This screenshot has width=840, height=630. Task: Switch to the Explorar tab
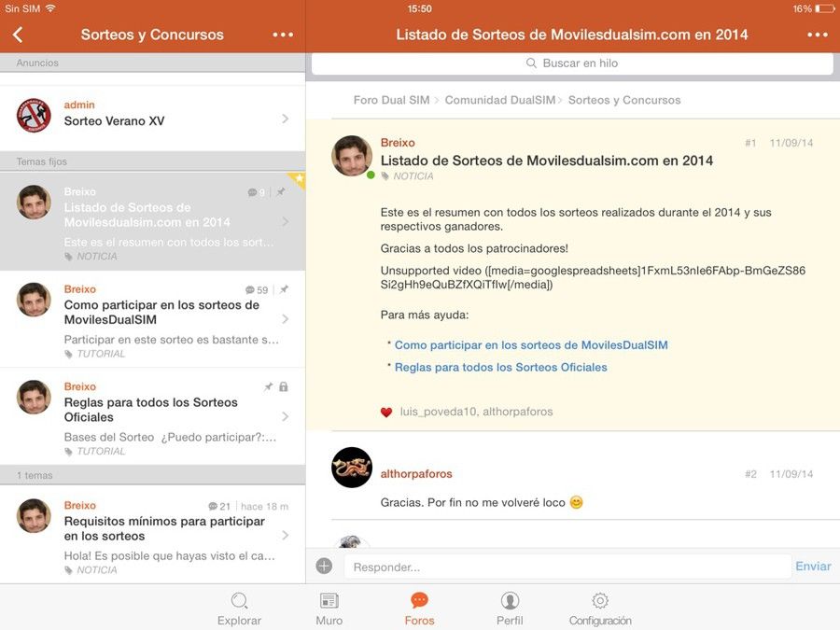click(x=239, y=609)
